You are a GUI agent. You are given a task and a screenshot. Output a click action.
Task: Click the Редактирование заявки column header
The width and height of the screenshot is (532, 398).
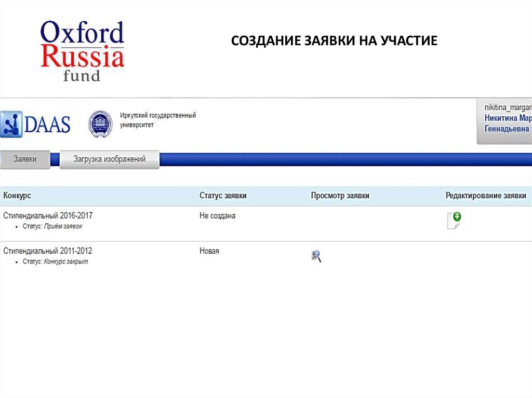coord(486,196)
